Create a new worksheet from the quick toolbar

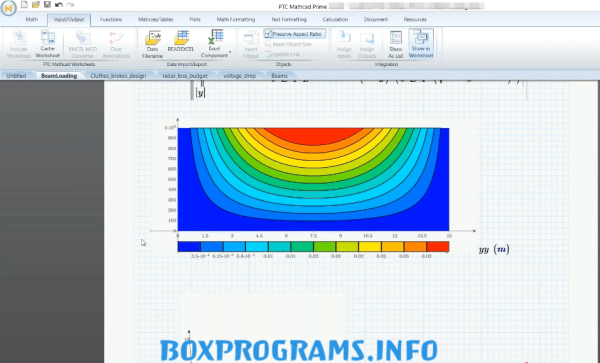(x=24, y=5)
